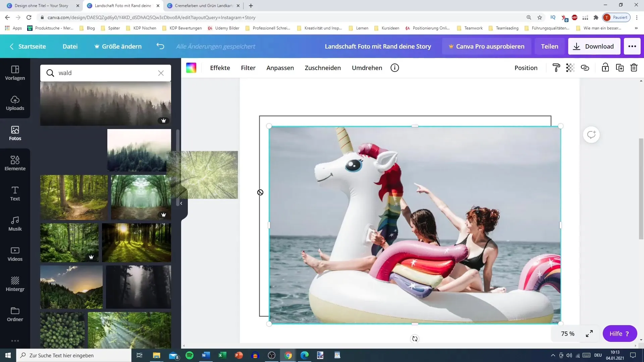This screenshot has height=362, width=644.
Task: Open a new browser tab
Action: tap(251, 6)
